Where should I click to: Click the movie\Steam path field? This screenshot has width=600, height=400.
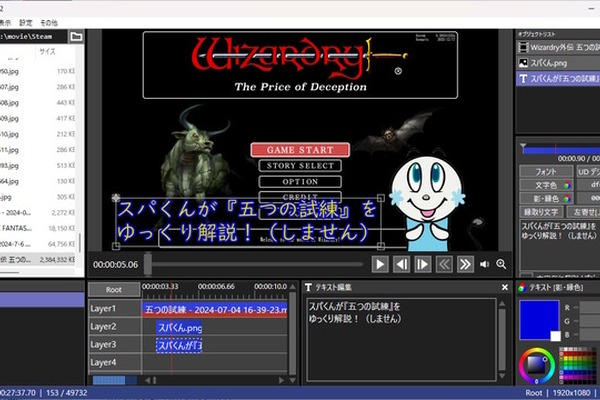(x=33, y=36)
